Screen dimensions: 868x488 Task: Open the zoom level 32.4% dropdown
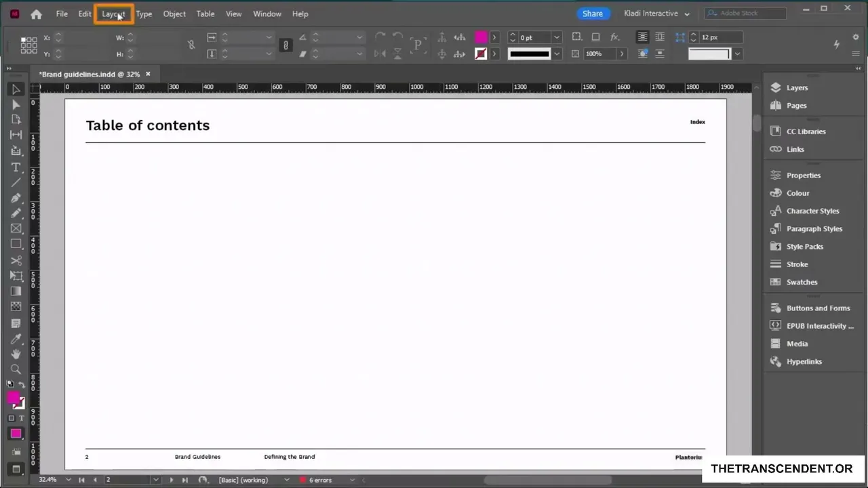(x=68, y=480)
